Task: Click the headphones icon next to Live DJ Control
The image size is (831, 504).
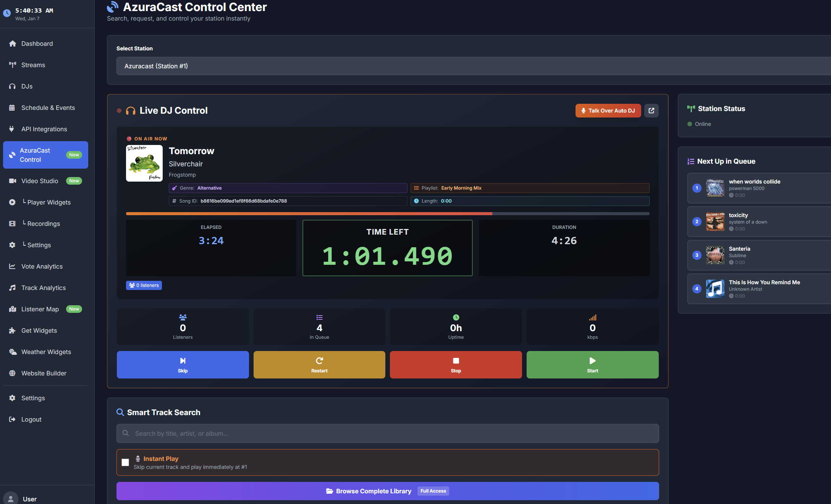Action: (x=131, y=110)
